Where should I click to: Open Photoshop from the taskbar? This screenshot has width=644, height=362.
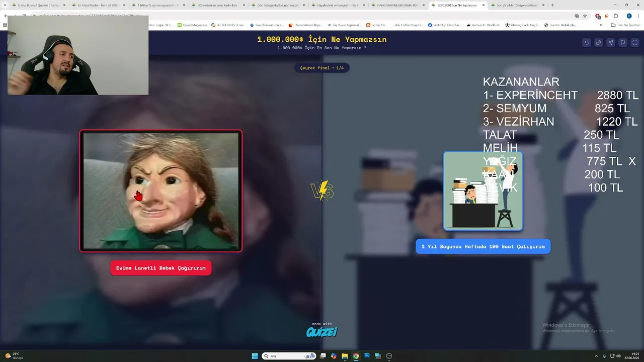(x=367, y=356)
